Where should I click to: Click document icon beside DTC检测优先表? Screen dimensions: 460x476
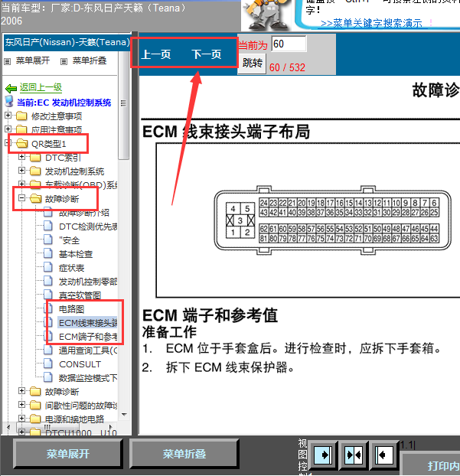tap(48, 226)
